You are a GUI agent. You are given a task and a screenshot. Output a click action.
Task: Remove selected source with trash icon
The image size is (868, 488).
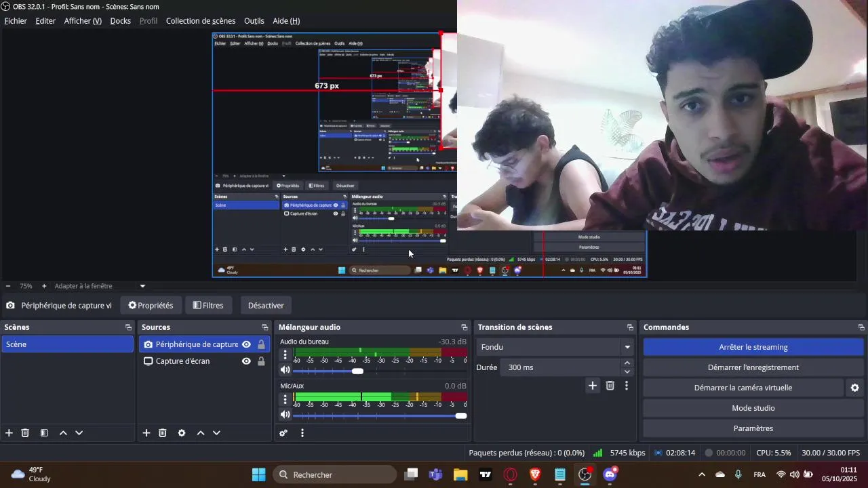163,433
